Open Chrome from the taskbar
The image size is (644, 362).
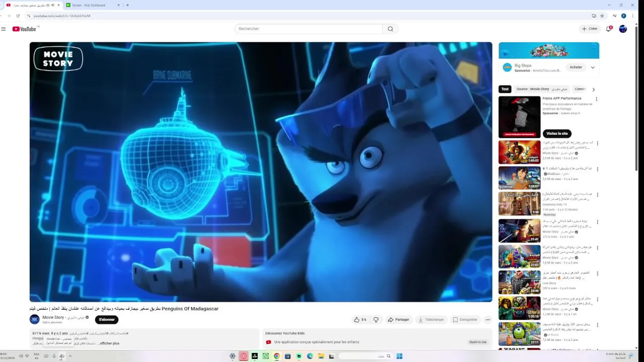[x=277, y=356]
